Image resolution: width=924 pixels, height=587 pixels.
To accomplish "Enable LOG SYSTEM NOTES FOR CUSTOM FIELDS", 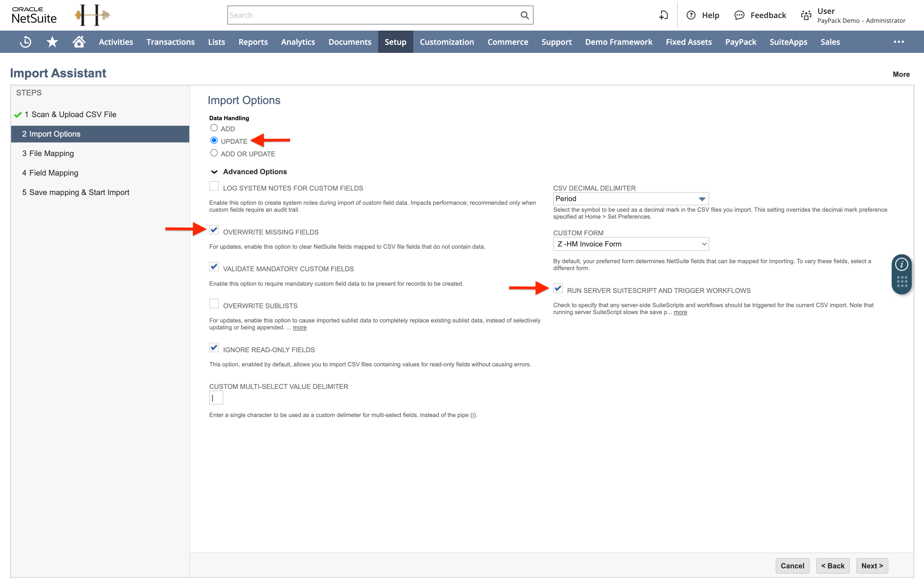I will pos(214,186).
